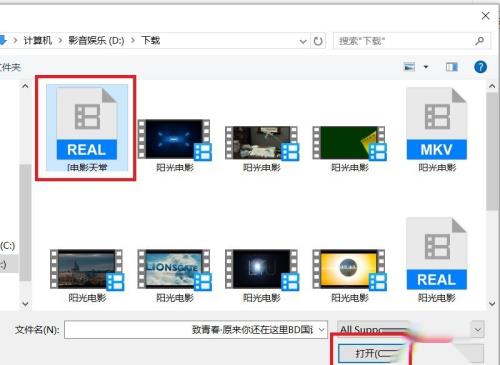The width and height of the screenshot is (500, 365).
Task: Expand the address path history dropdown
Action: pyautogui.click(x=303, y=41)
